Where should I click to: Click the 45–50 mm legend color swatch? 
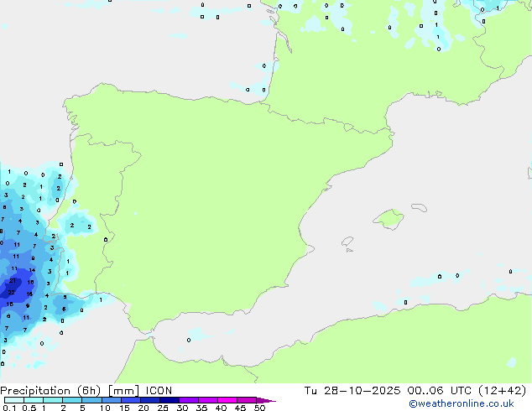point(247,400)
